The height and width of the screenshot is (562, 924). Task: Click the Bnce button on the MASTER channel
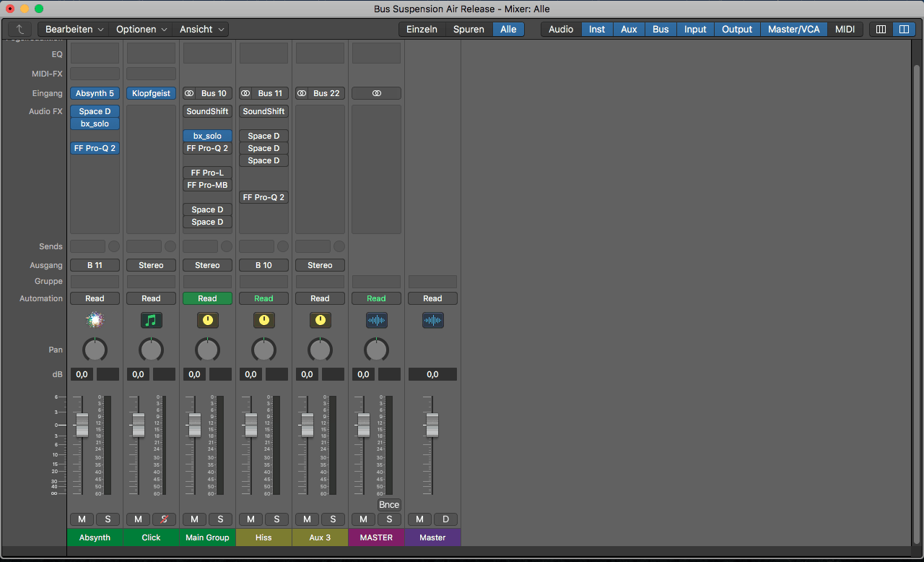coord(389,504)
